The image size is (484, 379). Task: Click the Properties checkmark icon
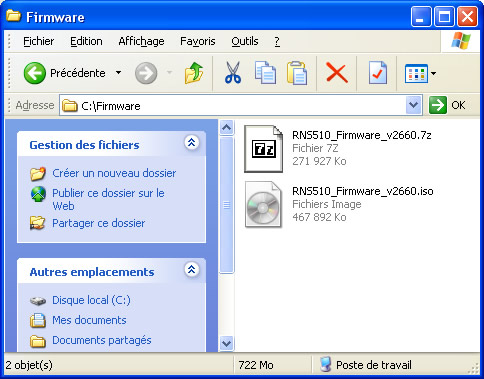point(378,73)
